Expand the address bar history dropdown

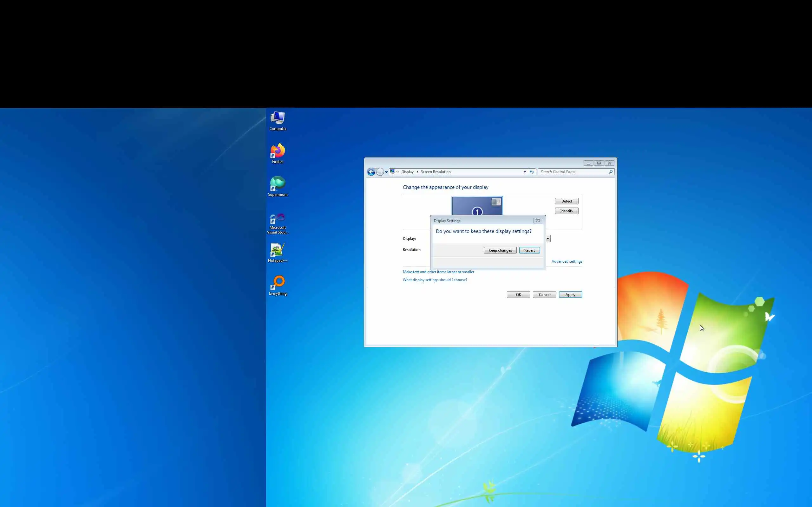pyautogui.click(x=524, y=172)
